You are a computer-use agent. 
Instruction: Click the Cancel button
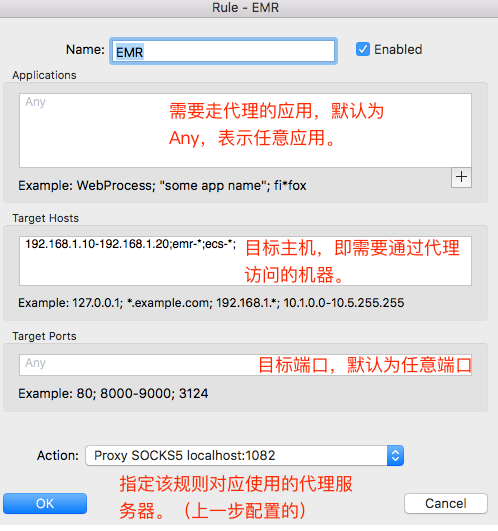click(x=446, y=504)
